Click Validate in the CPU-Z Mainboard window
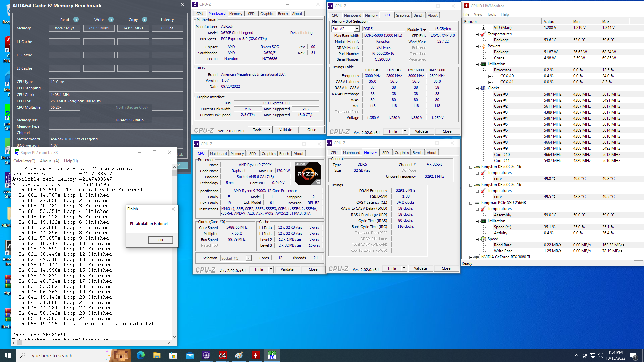This screenshot has height=362, width=644. 286,130
